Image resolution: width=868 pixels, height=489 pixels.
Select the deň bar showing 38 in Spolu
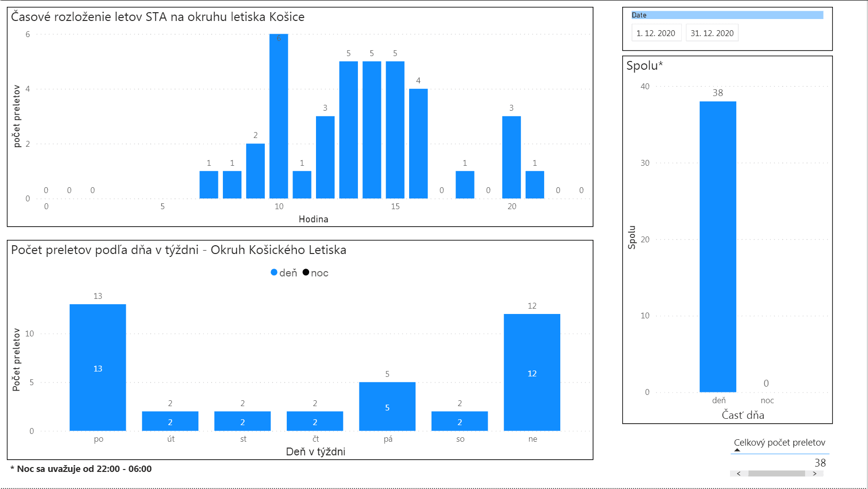(x=718, y=246)
